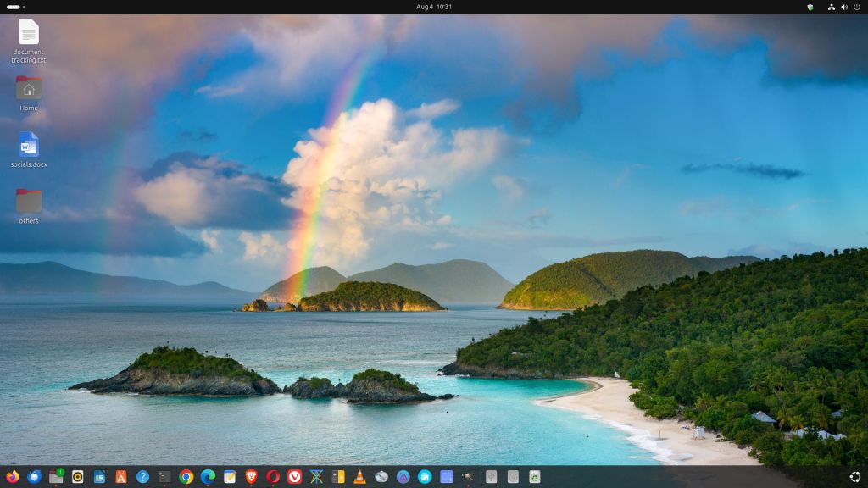Start VLC media player
Image resolution: width=868 pixels, height=488 pixels.
click(359, 476)
